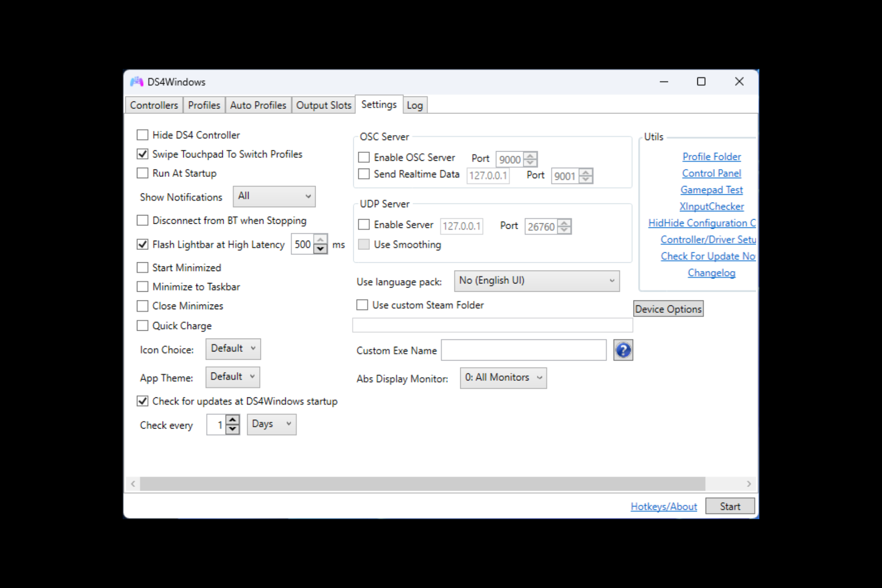This screenshot has height=588, width=882.
Task: Click Check For Update Now link
Action: point(708,256)
